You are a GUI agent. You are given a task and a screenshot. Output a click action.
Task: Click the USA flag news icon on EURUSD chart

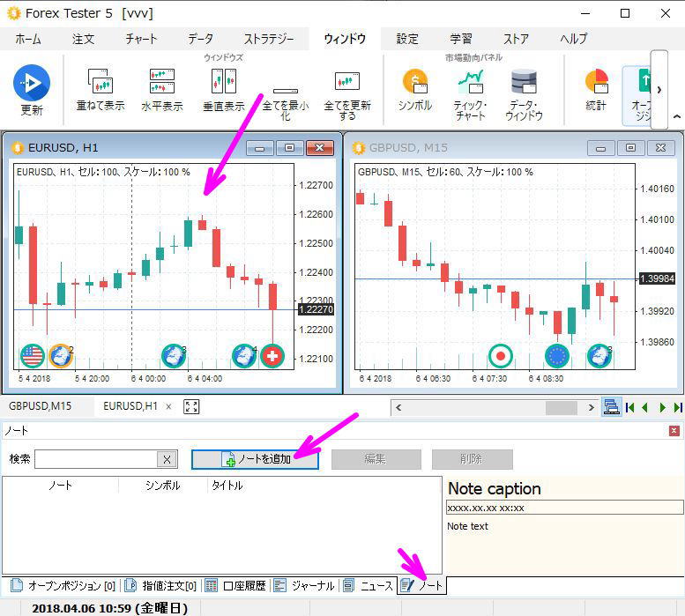click(x=33, y=356)
